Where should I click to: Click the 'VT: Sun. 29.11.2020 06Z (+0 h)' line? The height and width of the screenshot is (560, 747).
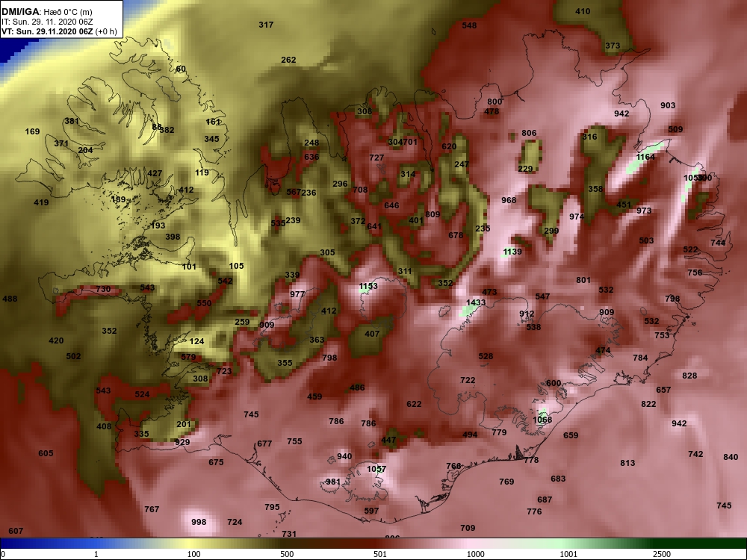[59, 32]
